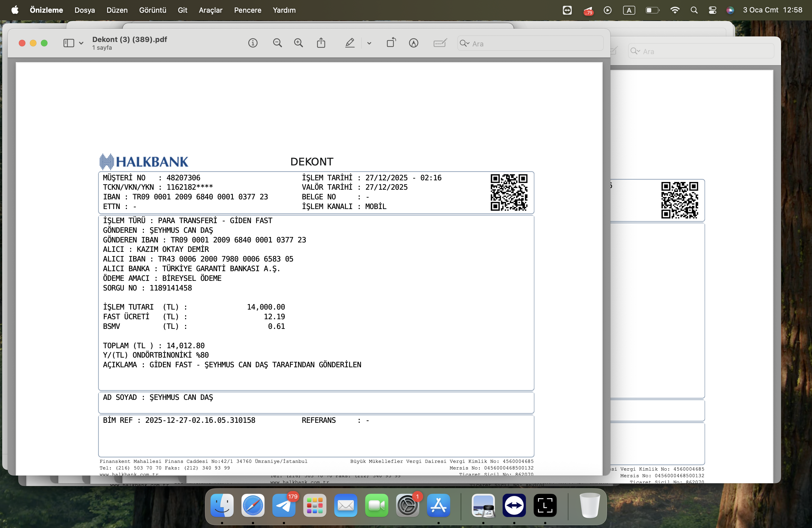Click the Dekont (3) (389).pdf window title

point(130,39)
